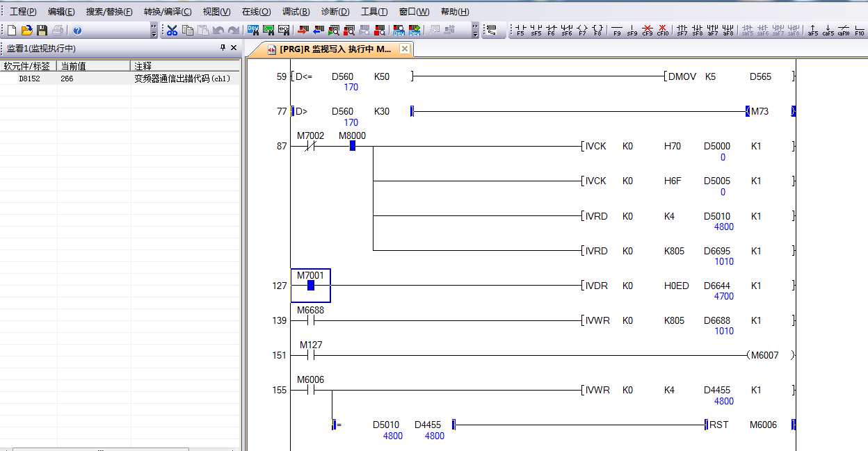Image resolution: width=868 pixels, height=451 pixels.
Task: Open the blue Help question icon
Action: tap(77, 30)
